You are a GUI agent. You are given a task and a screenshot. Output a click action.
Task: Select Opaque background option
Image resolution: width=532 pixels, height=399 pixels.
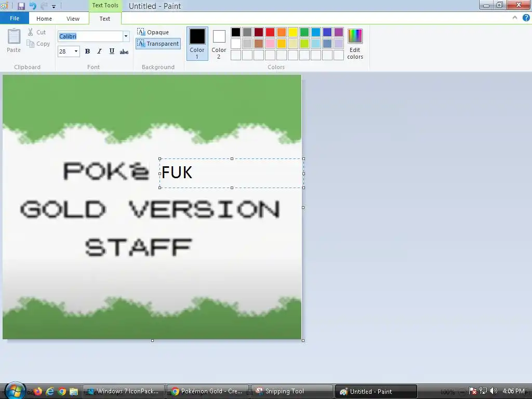[153, 32]
